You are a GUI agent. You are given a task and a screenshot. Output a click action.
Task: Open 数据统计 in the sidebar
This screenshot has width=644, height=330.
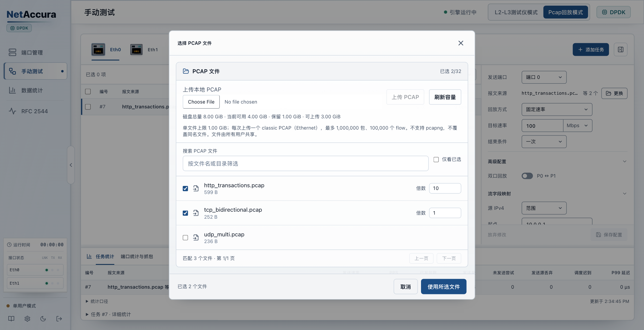(35, 90)
